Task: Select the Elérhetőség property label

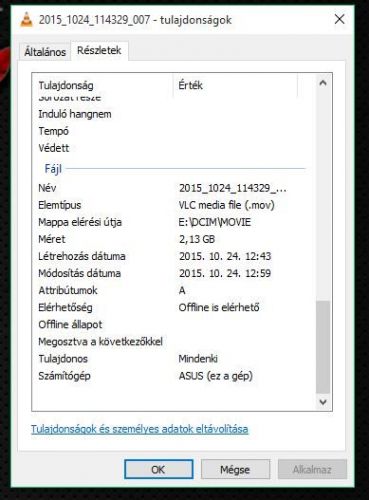Action: click(65, 307)
